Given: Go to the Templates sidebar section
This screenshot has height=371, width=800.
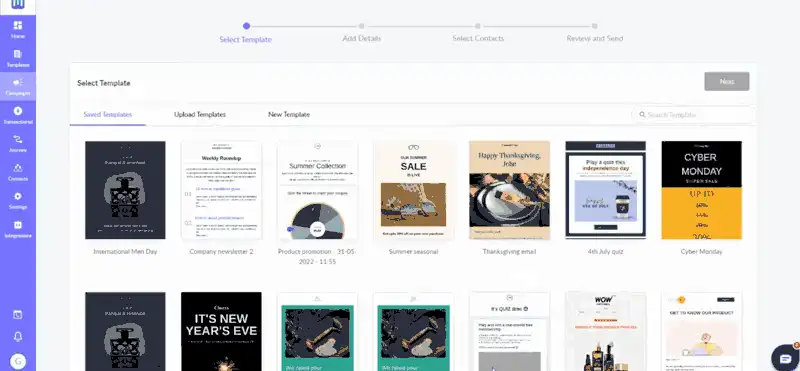Looking at the screenshot, I should point(18,59).
